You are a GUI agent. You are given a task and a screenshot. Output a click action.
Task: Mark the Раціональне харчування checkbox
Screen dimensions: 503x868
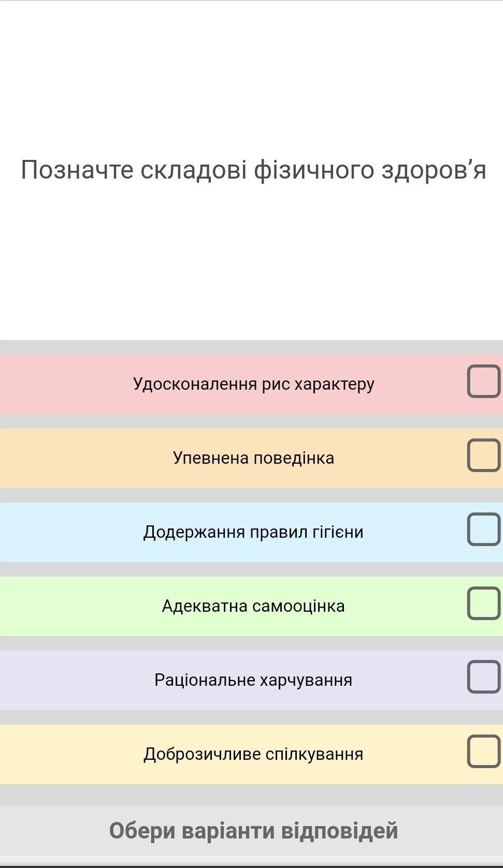483,677
